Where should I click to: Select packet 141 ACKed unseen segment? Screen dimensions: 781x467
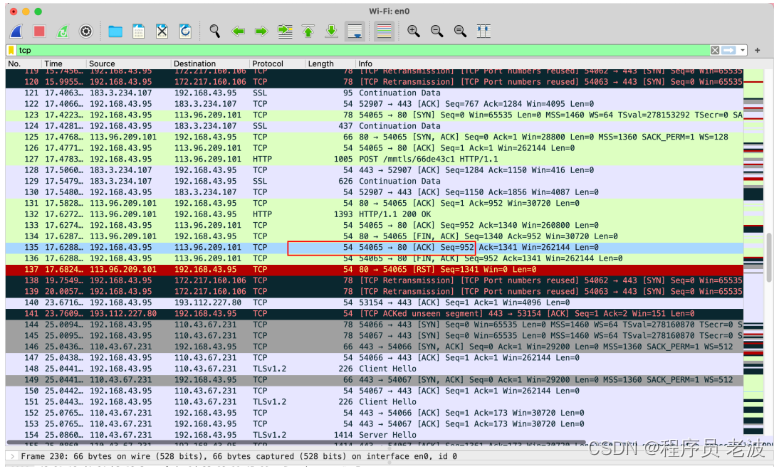(375, 314)
